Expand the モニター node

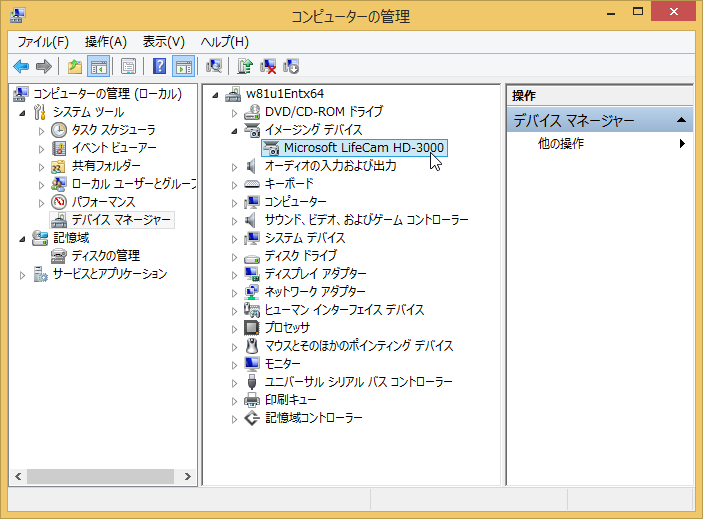point(234,365)
